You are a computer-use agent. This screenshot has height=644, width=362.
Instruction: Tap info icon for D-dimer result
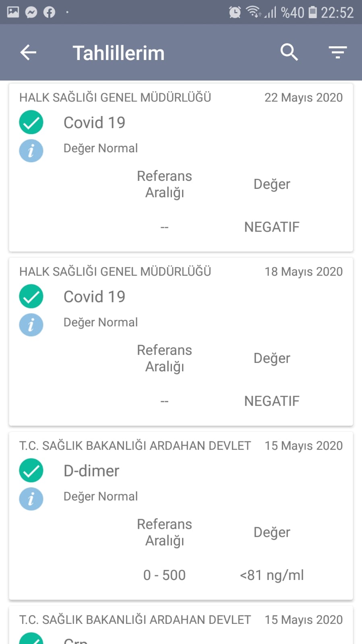[x=31, y=499]
